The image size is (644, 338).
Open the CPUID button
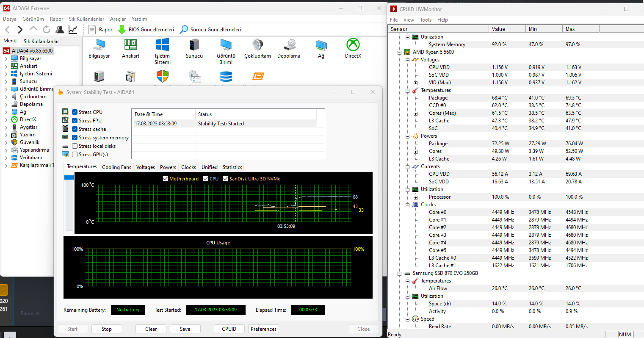(x=229, y=329)
